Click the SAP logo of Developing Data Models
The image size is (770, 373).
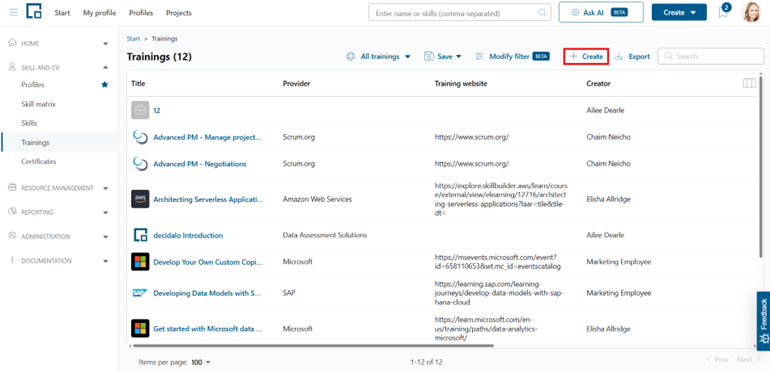(140, 293)
